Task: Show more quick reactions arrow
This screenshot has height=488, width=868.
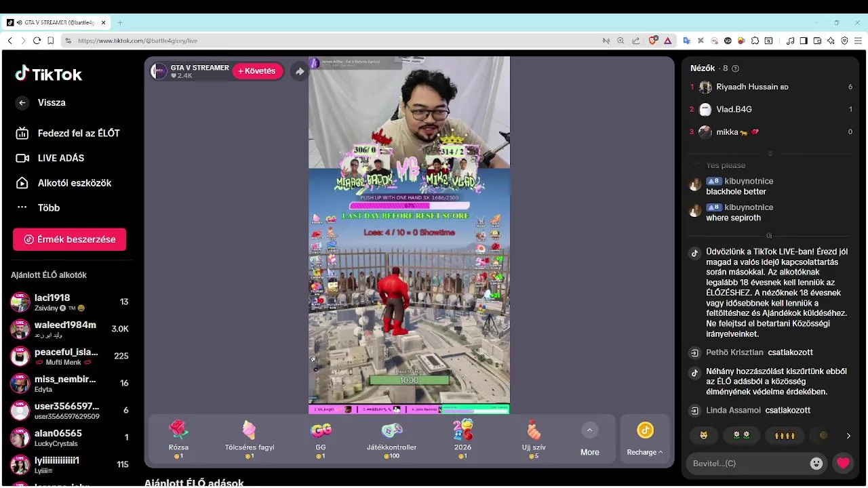Action: coord(848,436)
